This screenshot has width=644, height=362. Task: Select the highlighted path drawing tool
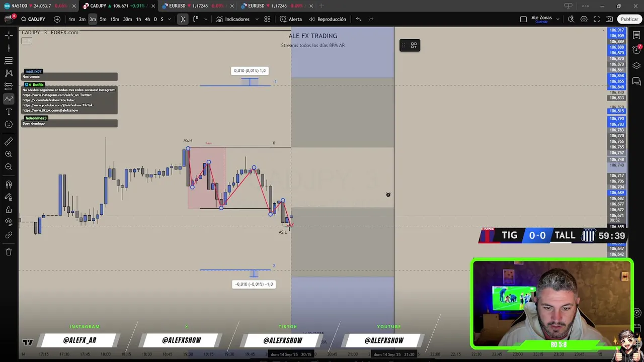9,99
